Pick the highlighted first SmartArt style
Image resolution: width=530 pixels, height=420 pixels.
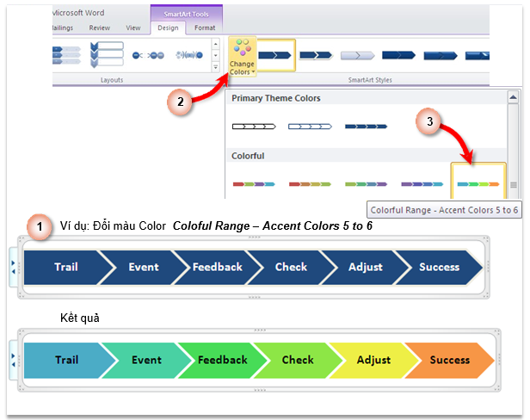point(276,55)
